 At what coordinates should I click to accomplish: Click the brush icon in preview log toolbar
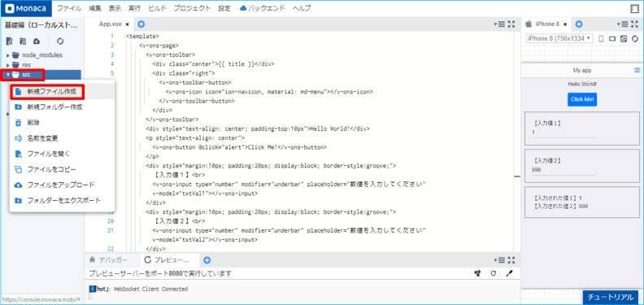509,273
